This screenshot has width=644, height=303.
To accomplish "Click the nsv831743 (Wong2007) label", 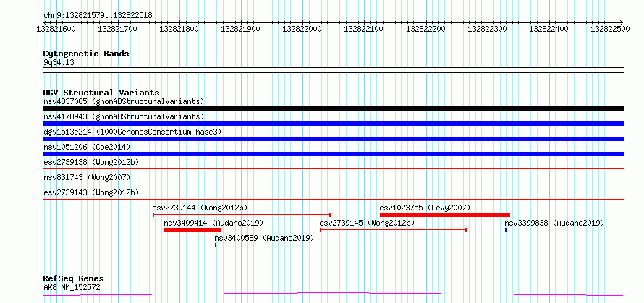I will point(87,177).
